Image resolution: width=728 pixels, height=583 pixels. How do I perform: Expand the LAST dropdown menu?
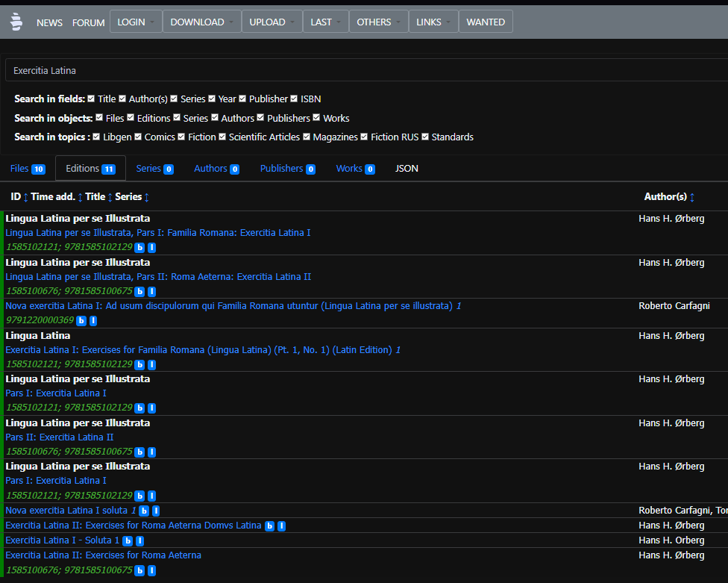click(x=326, y=22)
